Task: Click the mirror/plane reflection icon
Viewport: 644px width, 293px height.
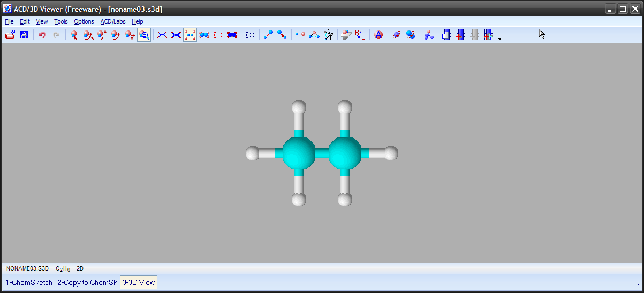Action: click(x=346, y=35)
